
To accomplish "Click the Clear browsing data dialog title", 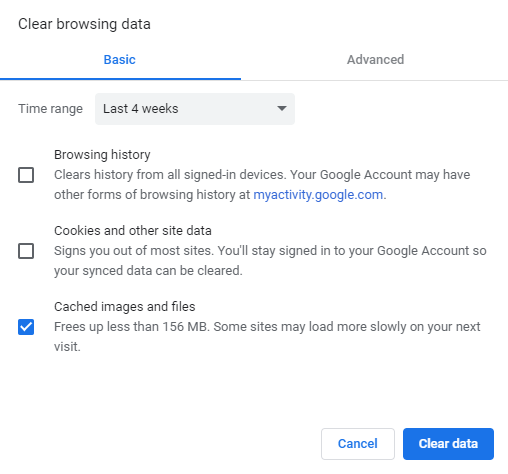I will pos(84,24).
